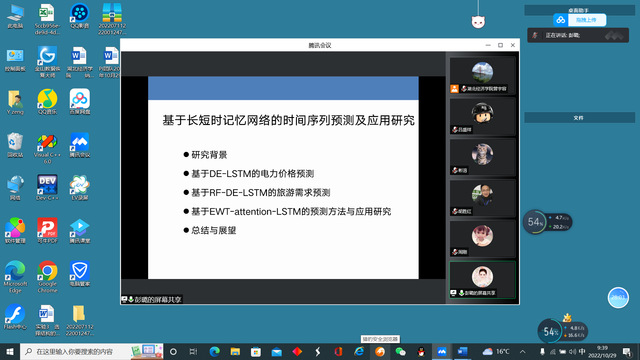Open Microsoft Edge from the taskbar
The width and height of the screenshot is (640, 360).
[214, 351]
